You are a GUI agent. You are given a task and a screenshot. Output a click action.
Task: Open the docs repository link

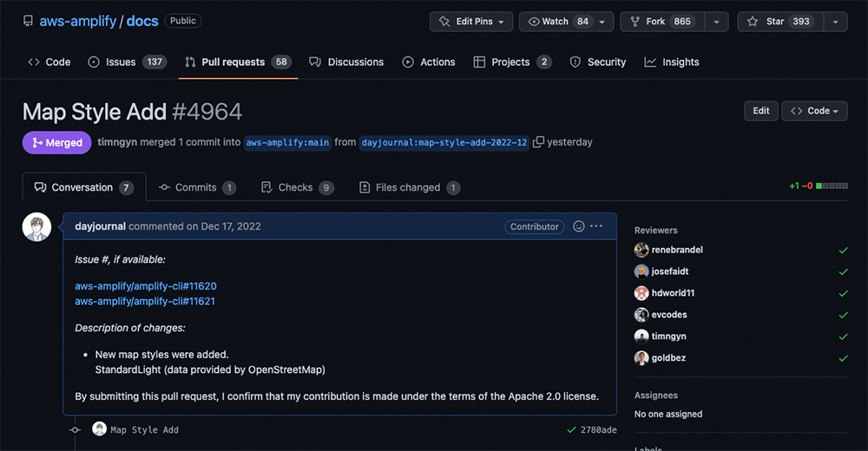pos(142,21)
